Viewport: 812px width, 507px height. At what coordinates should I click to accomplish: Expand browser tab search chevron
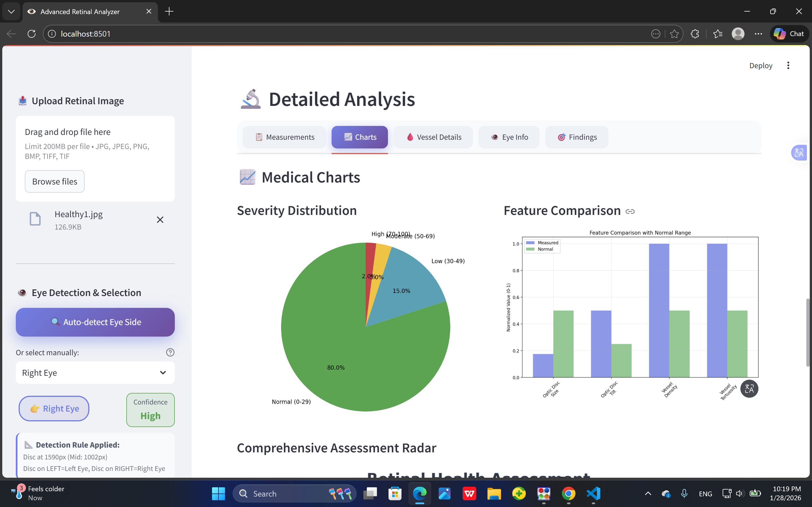[x=11, y=11]
